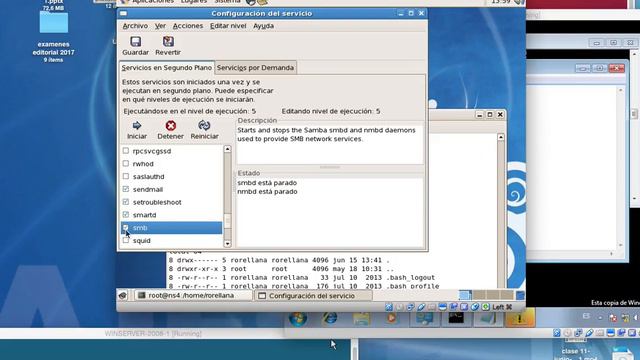Toggle the rwhod checkbox

tap(126, 163)
